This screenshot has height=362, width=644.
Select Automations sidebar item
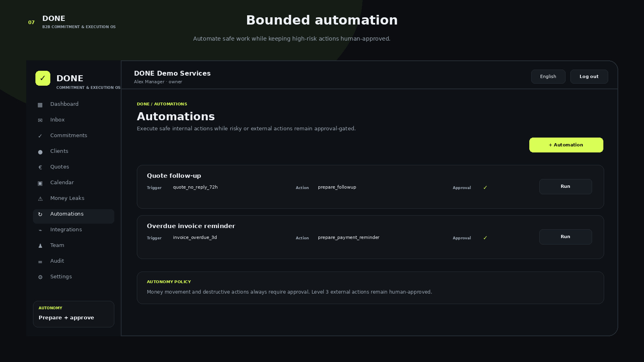click(74, 216)
